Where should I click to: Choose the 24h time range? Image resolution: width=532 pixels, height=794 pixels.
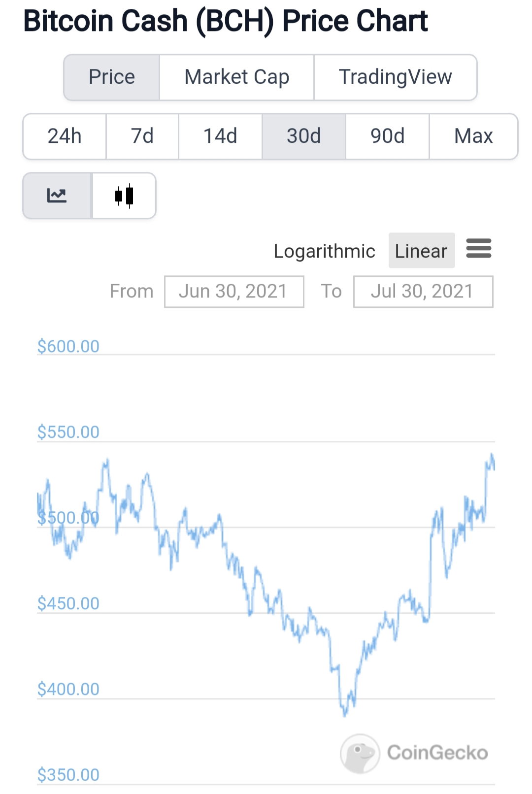pyautogui.click(x=65, y=136)
